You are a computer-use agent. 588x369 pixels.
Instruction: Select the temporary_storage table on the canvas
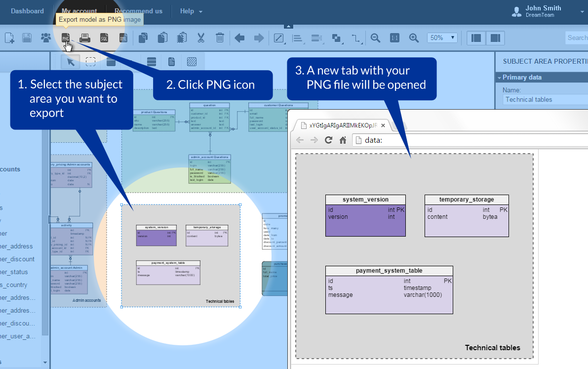coord(207,235)
